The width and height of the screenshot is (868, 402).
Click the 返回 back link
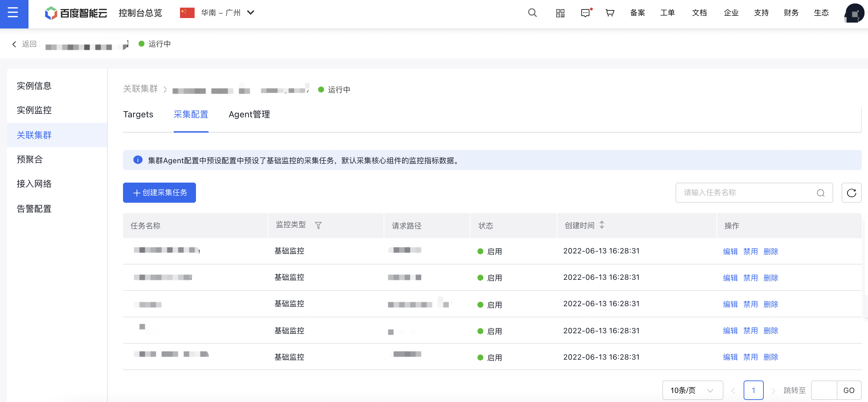(29, 44)
